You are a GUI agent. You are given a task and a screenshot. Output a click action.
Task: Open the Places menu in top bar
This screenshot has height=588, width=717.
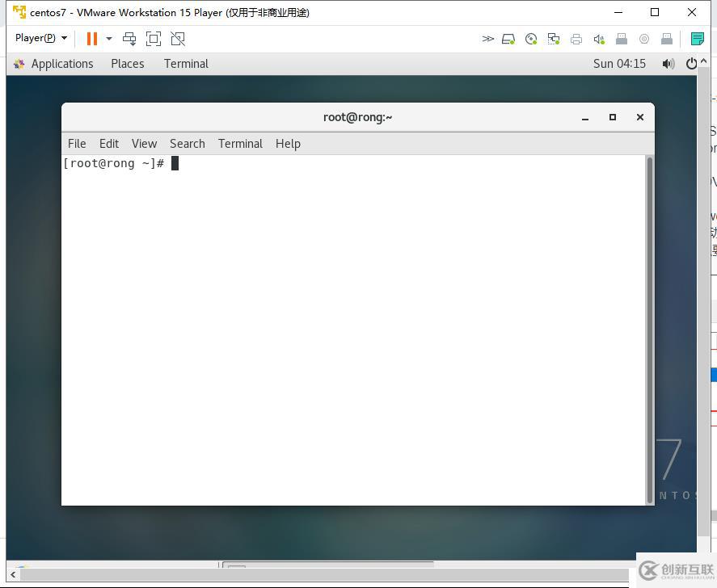(128, 64)
